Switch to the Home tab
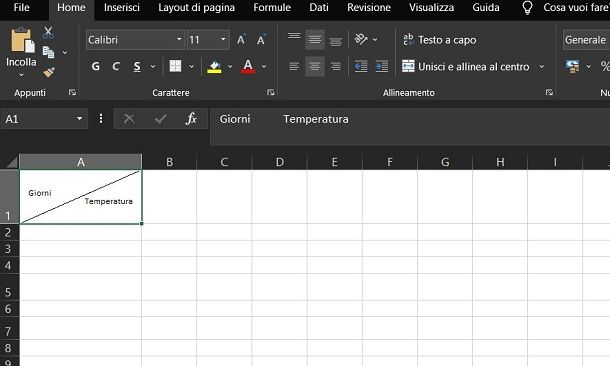This screenshot has width=610, height=366. [71, 7]
